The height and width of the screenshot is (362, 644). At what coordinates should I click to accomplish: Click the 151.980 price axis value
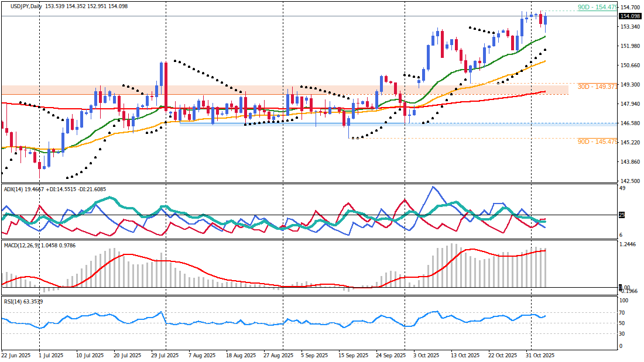click(x=631, y=46)
